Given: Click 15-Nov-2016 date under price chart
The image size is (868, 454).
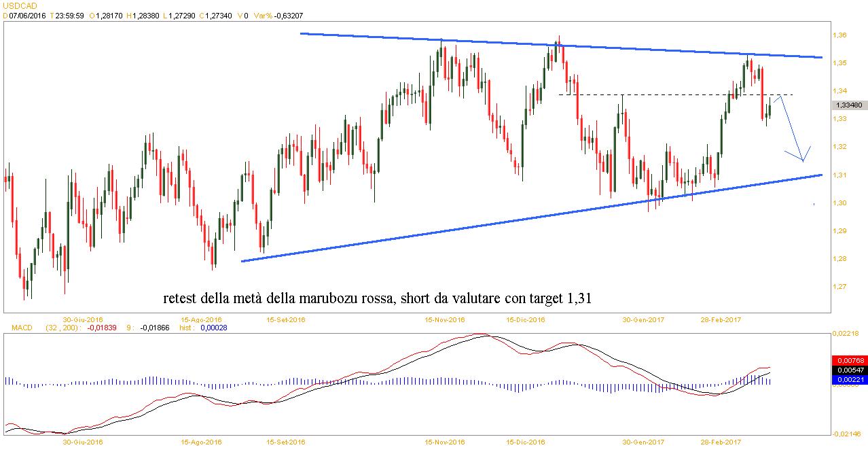Looking at the screenshot, I should point(444,319).
